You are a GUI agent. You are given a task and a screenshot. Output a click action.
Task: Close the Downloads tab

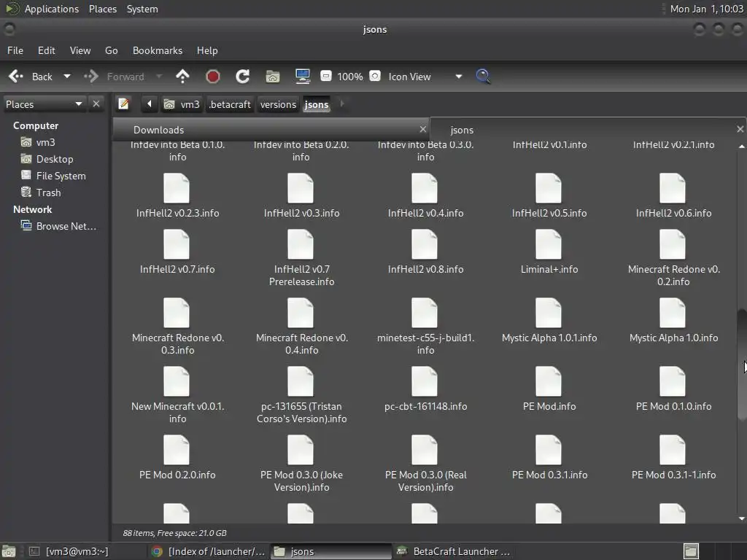[422, 129]
